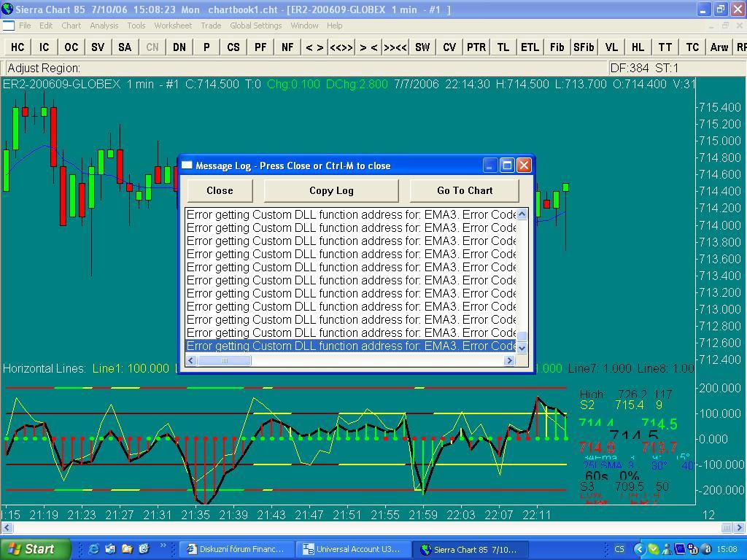Select the highlighted last error log entry
This screenshot has width=747, height=560.
click(x=350, y=346)
